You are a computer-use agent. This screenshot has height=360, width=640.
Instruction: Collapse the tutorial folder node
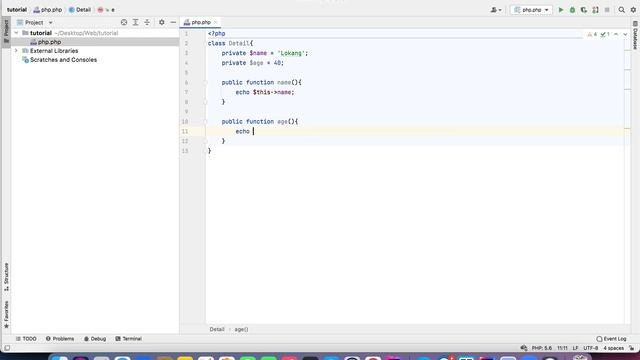[16, 33]
